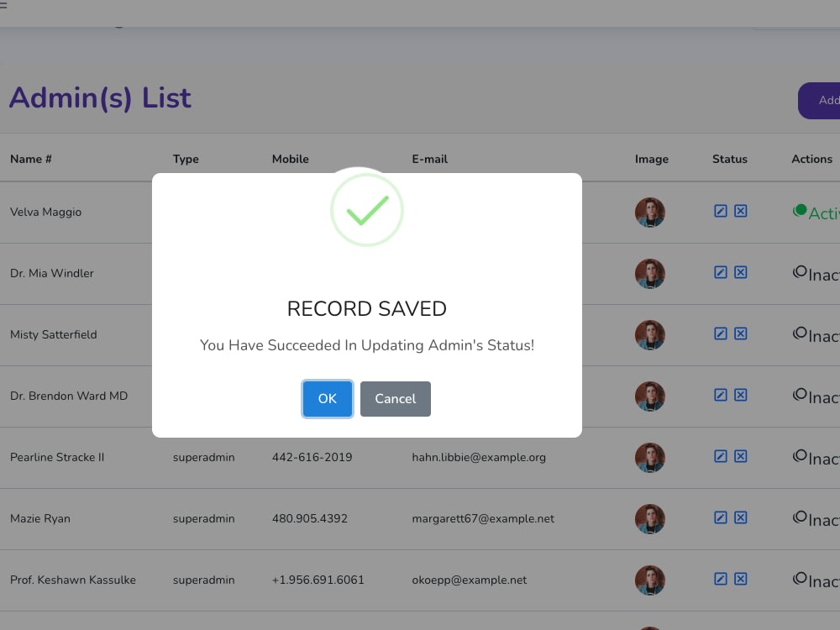This screenshot has height=630, width=840.
Task: Delete Pearline Stracke II's record
Action: tap(741, 456)
